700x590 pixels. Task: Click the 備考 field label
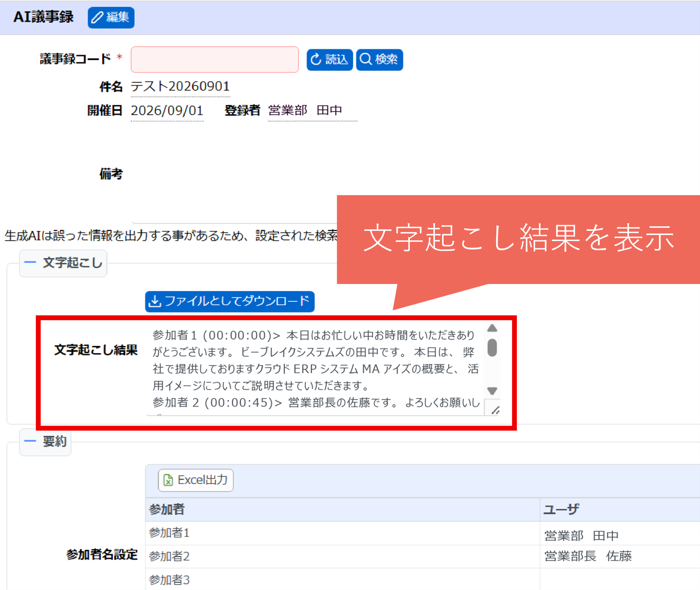[x=111, y=174]
